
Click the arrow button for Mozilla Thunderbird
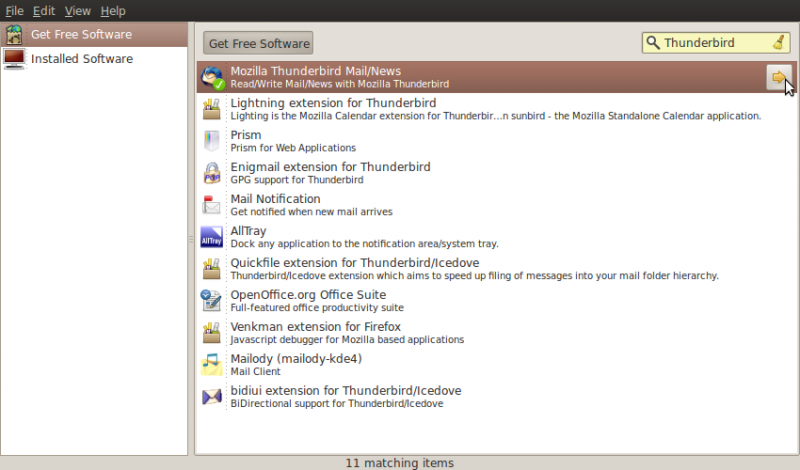(x=779, y=78)
